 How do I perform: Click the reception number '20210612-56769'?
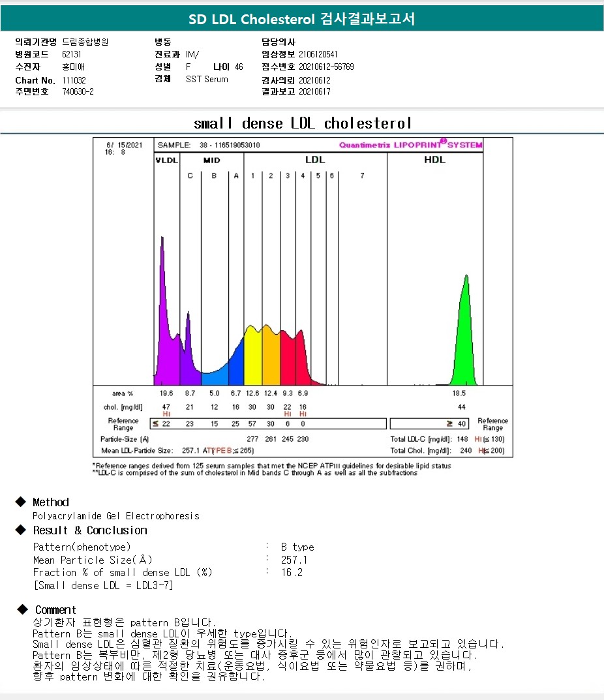tap(326, 67)
